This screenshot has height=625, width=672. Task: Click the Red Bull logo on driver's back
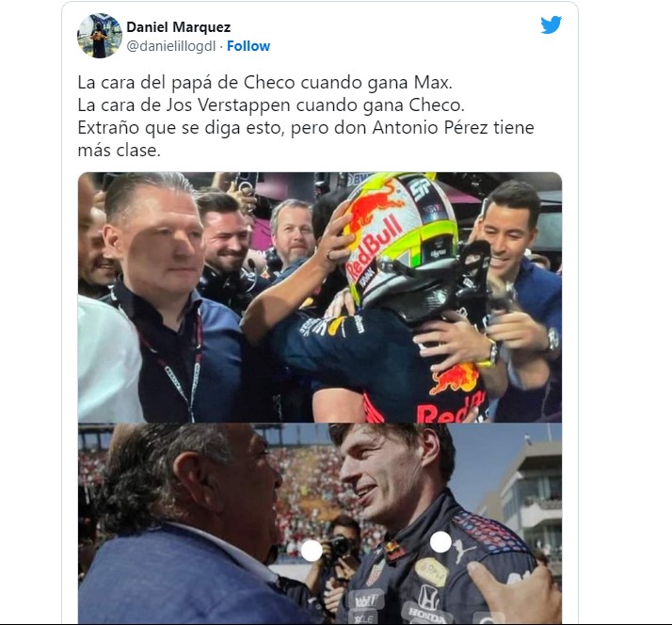pyautogui.click(x=455, y=378)
